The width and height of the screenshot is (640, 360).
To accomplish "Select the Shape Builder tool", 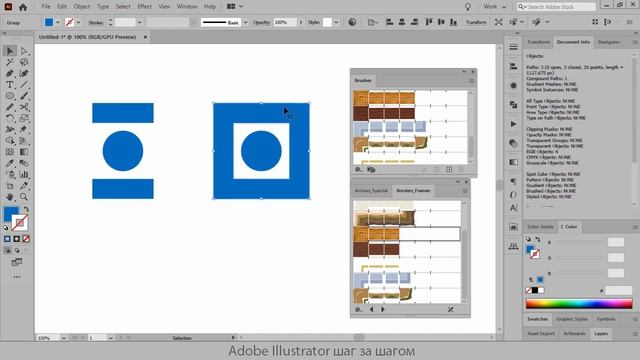I will tap(10, 141).
